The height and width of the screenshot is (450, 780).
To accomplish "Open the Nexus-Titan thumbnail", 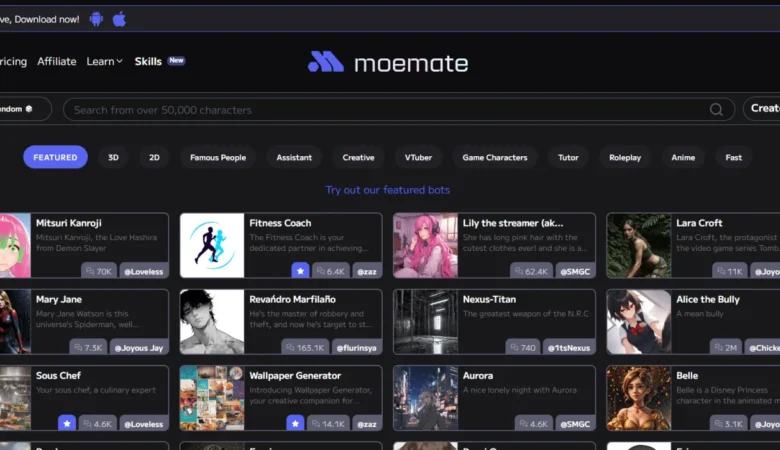I will (425, 322).
